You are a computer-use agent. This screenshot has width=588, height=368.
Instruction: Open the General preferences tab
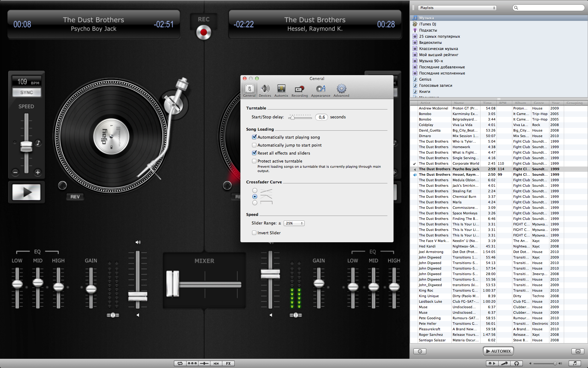249,91
